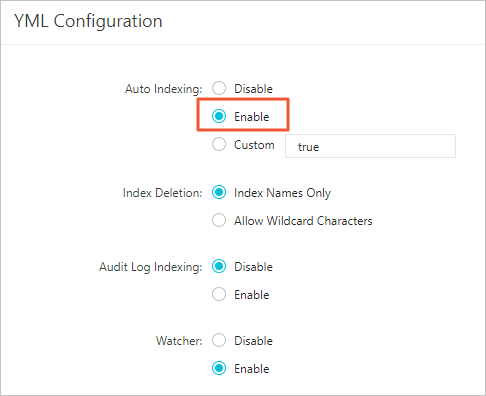Screen dimensions: 486x396
Task: Select Allow Wildcard Characters option
Action: pos(219,220)
